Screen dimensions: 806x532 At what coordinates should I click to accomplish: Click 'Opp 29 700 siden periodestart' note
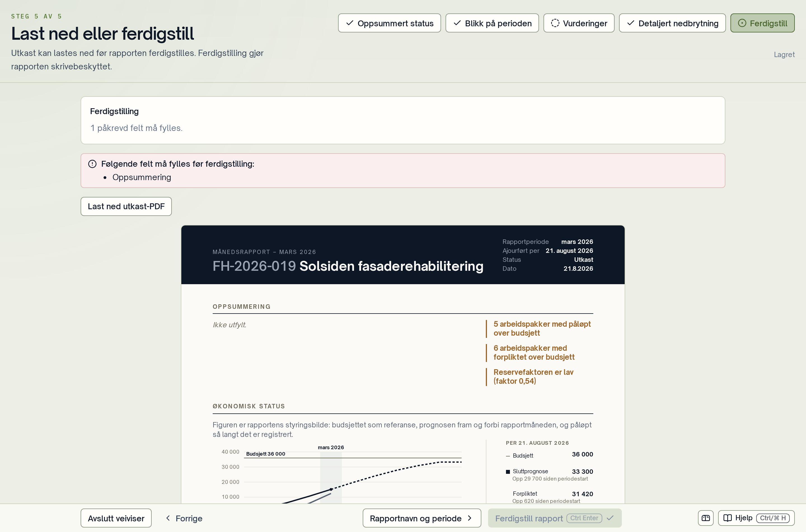coord(550,479)
